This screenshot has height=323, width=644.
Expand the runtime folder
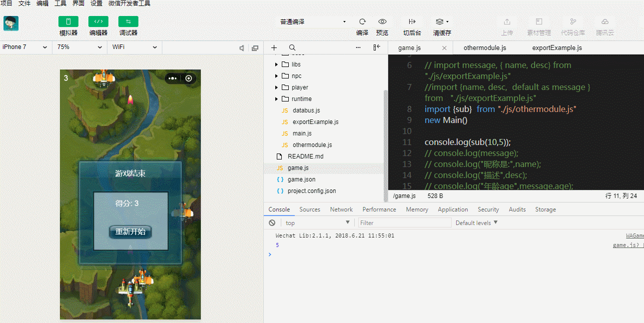(276, 99)
